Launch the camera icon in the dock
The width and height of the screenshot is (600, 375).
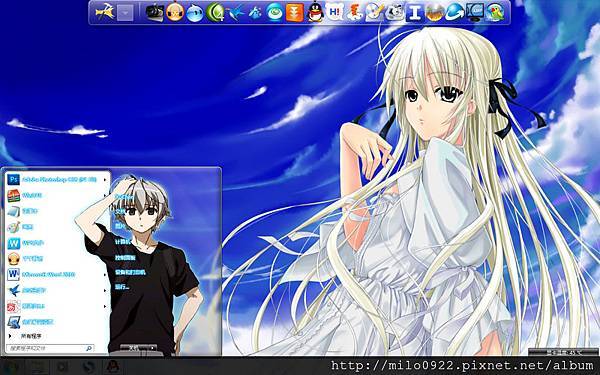[155, 13]
